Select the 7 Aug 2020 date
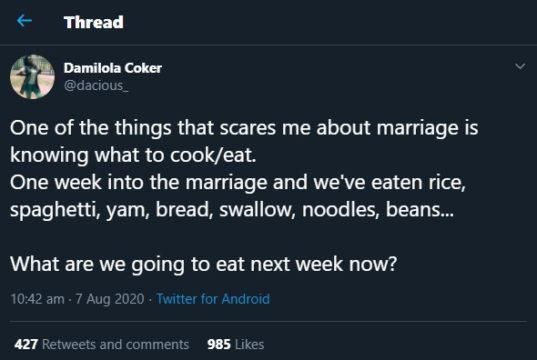 tap(110, 299)
